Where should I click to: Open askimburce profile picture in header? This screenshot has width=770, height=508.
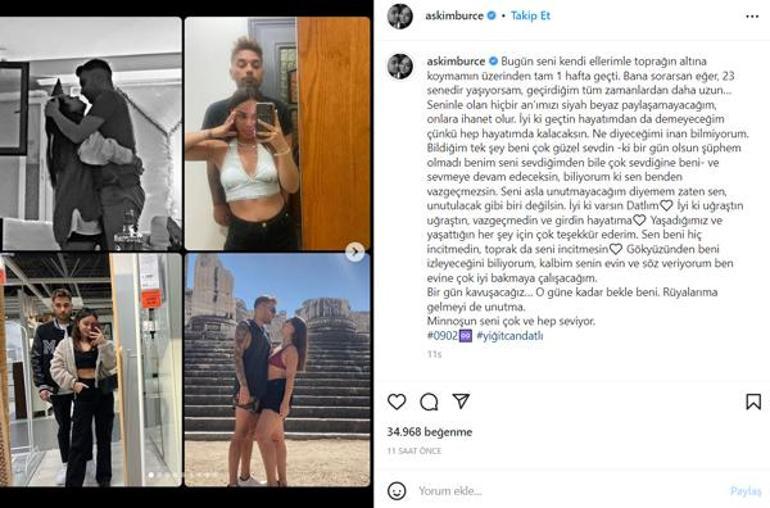400,16
